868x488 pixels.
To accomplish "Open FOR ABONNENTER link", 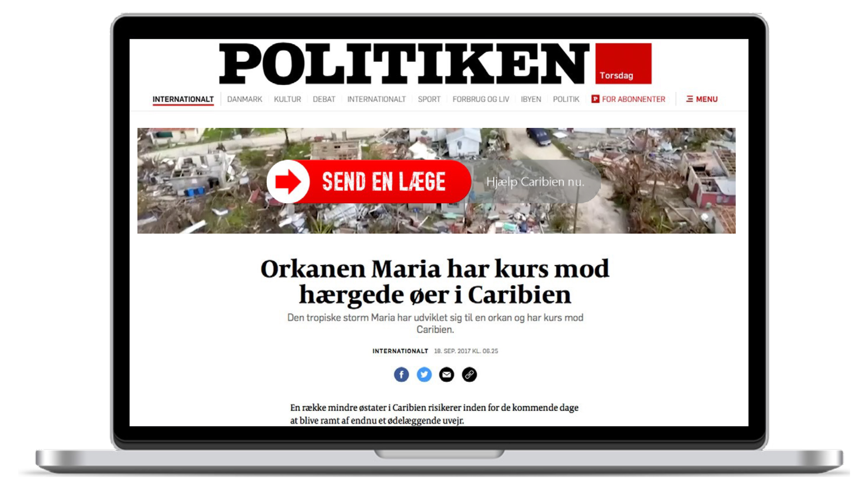I will pyautogui.click(x=633, y=99).
